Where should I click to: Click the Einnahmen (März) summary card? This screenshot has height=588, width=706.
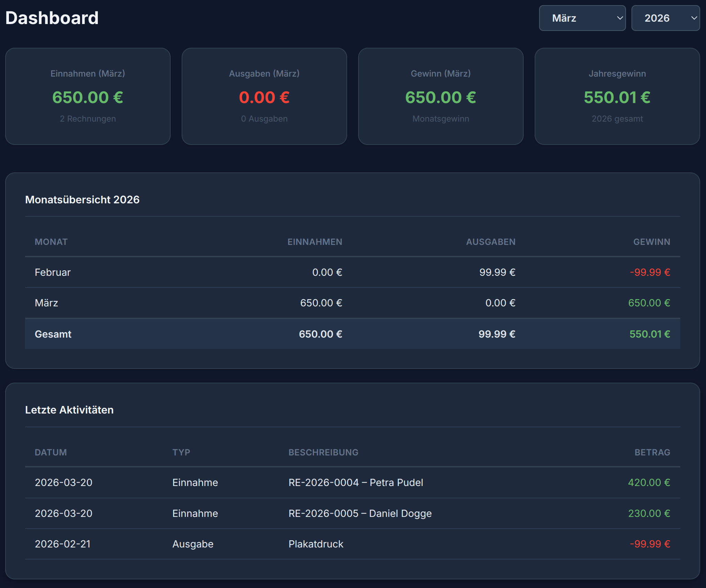coord(88,96)
